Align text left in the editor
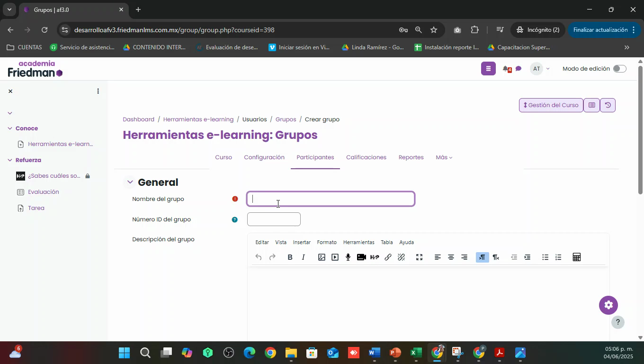The height and width of the screenshot is (364, 644). (x=438, y=257)
